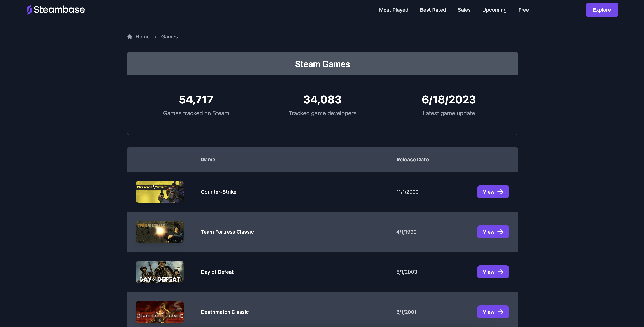This screenshot has width=644, height=327.
Task: Go to the Sales page
Action: [x=464, y=10]
